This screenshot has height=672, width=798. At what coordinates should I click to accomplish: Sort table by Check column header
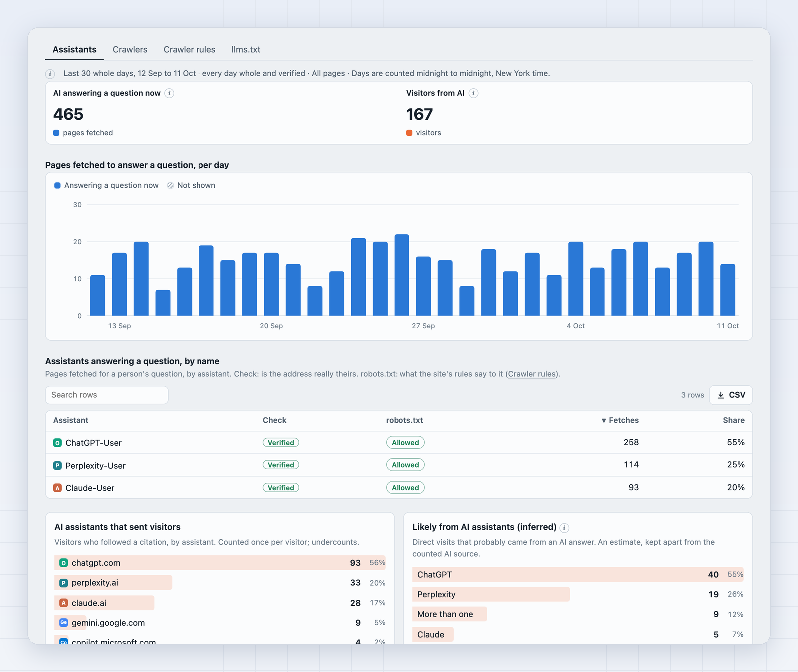274,420
